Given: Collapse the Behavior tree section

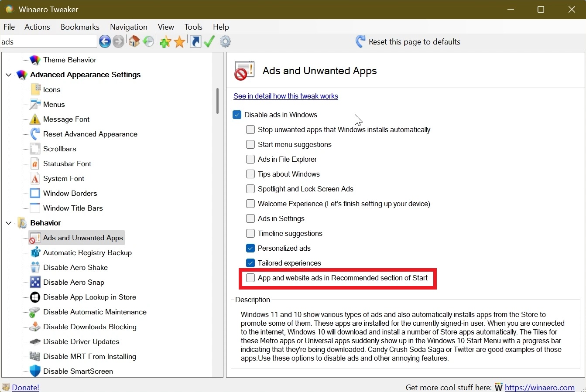Looking at the screenshot, I should pos(8,223).
